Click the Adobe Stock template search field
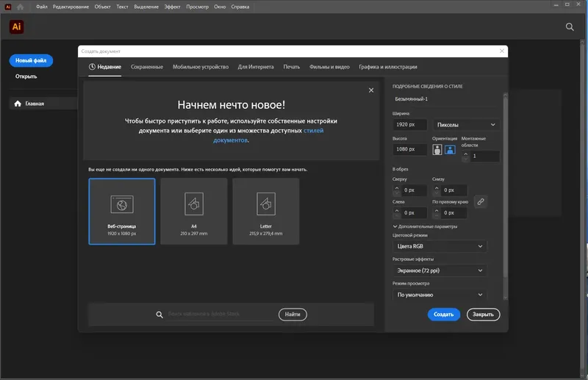Viewport: 588px width, 380px height. pos(220,314)
